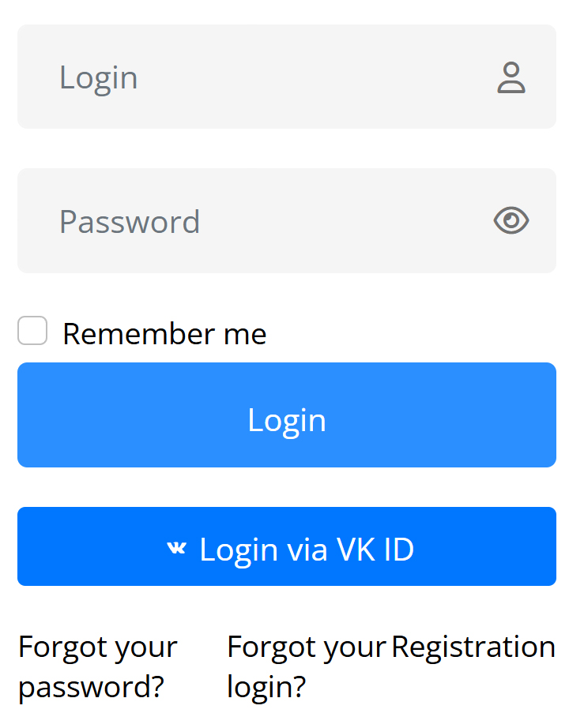Image resolution: width=569 pixels, height=728 pixels.
Task: Select the person silhouette icon
Action: tap(511, 77)
